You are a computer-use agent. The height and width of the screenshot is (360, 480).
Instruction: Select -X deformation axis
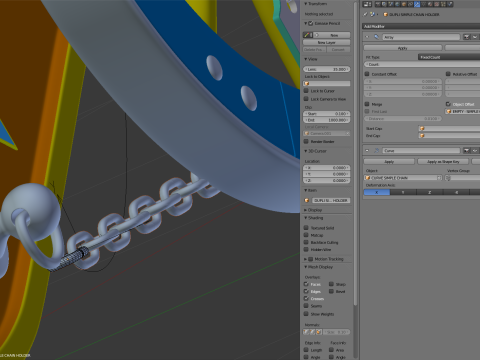point(456,192)
